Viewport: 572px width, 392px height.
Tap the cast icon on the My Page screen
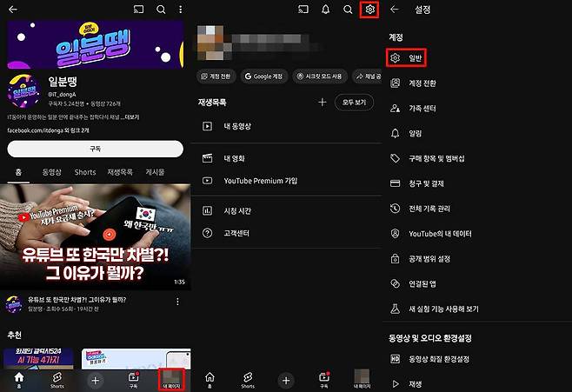click(303, 9)
